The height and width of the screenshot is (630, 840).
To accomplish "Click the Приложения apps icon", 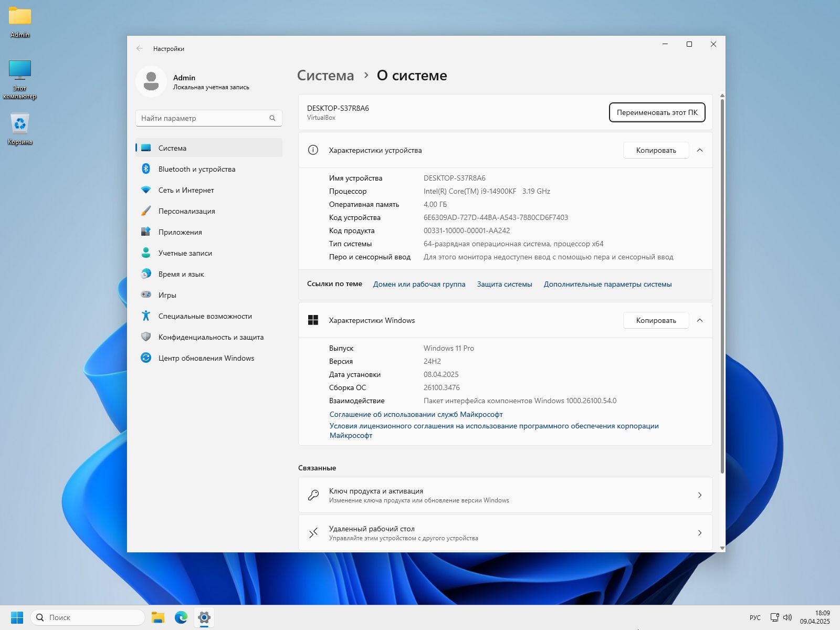I will coord(146,232).
